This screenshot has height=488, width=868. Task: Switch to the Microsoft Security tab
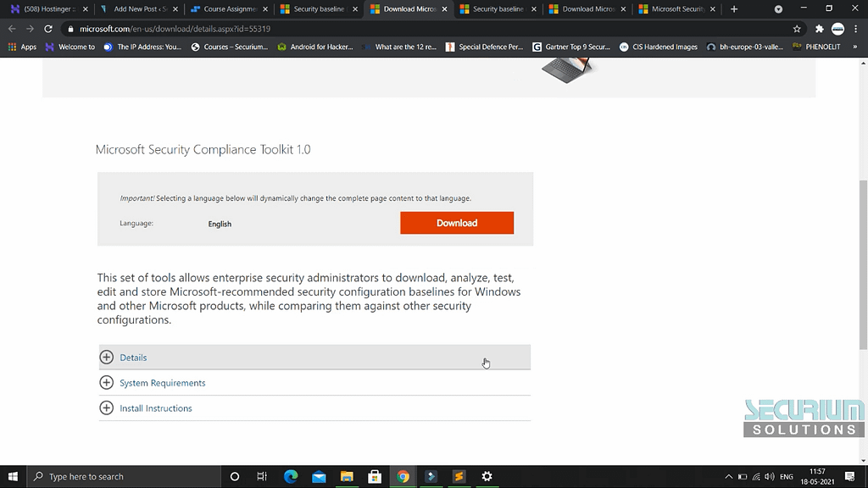[x=676, y=8]
